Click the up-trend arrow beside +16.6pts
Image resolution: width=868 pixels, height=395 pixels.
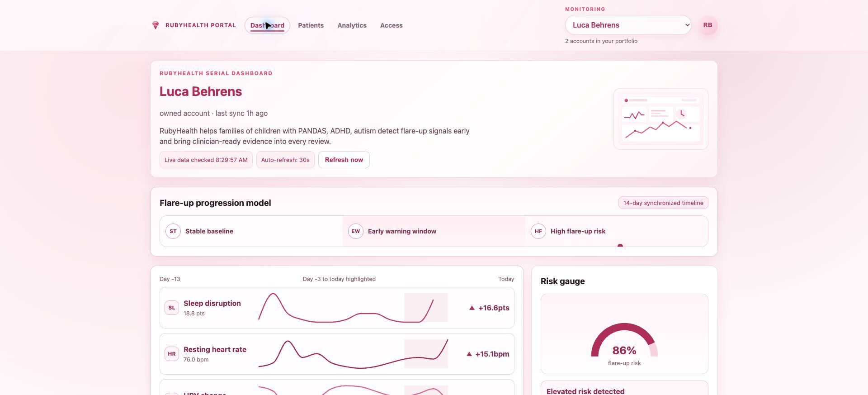[472, 308]
